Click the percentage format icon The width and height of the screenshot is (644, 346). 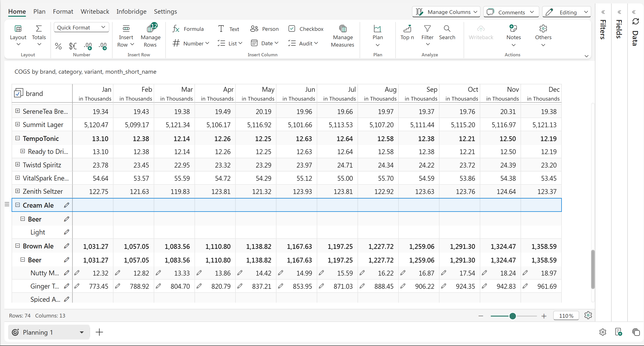point(58,46)
